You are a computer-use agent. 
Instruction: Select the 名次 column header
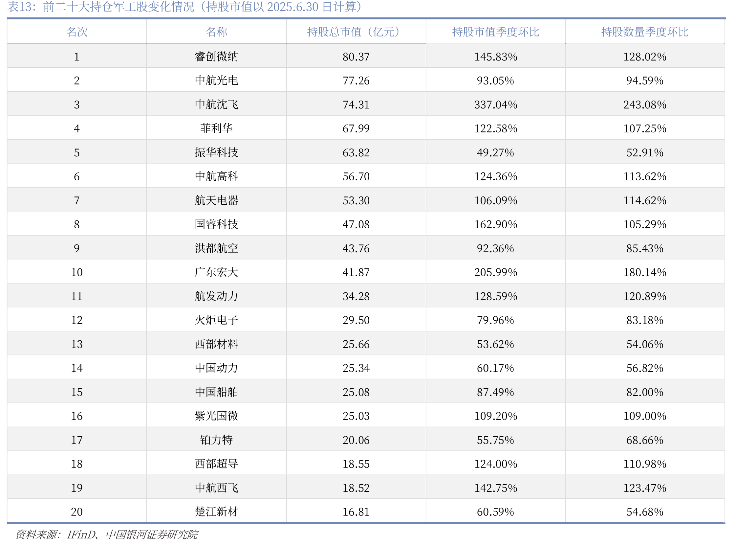(77, 32)
